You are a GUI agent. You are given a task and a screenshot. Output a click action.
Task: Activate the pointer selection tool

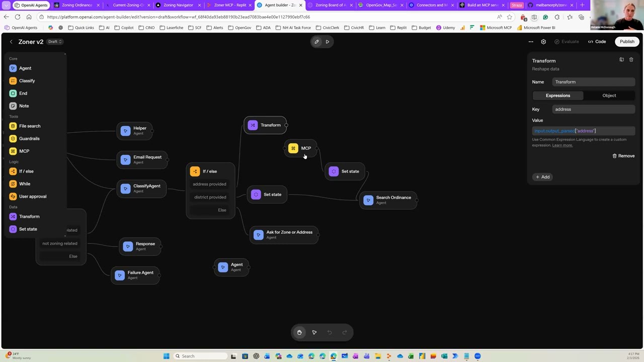tap(314, 332)
